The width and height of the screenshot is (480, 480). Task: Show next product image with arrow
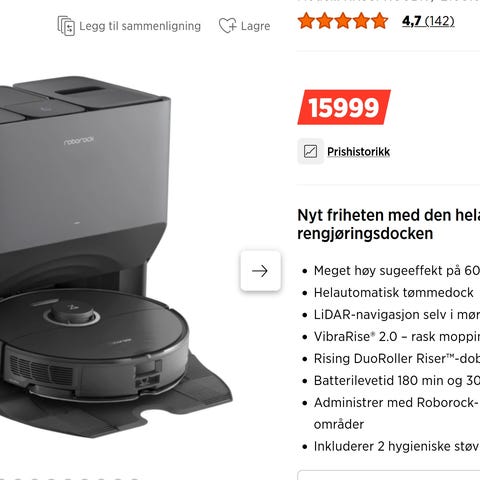pyautogui.click(x=260, y=271)
